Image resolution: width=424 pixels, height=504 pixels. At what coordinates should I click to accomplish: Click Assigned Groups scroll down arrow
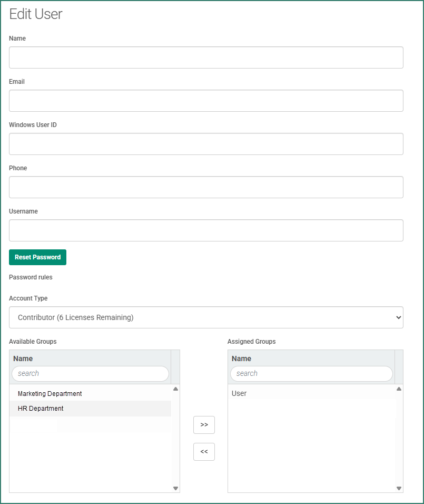[x=399, y=488]
